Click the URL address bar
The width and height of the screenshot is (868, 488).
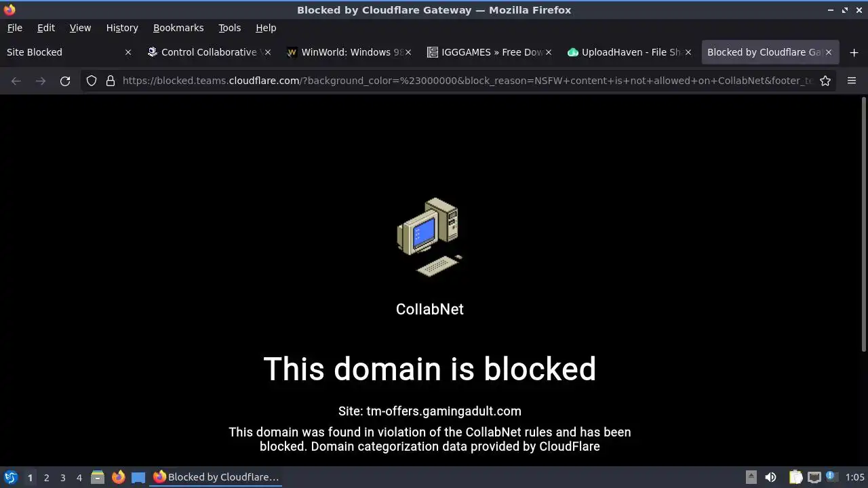tap(467, 81)
